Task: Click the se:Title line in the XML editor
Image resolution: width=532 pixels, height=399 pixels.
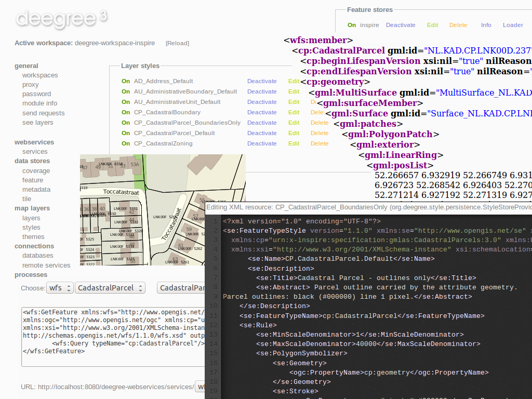Action: [366, 278]
